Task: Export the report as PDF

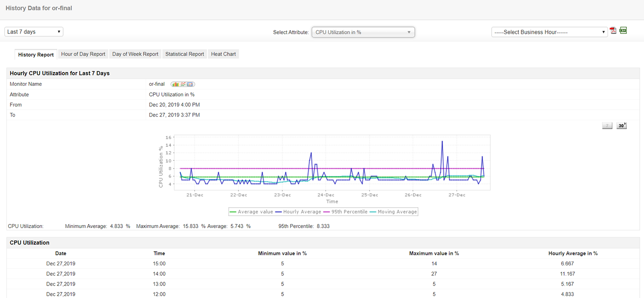Action: coord(614,31)
